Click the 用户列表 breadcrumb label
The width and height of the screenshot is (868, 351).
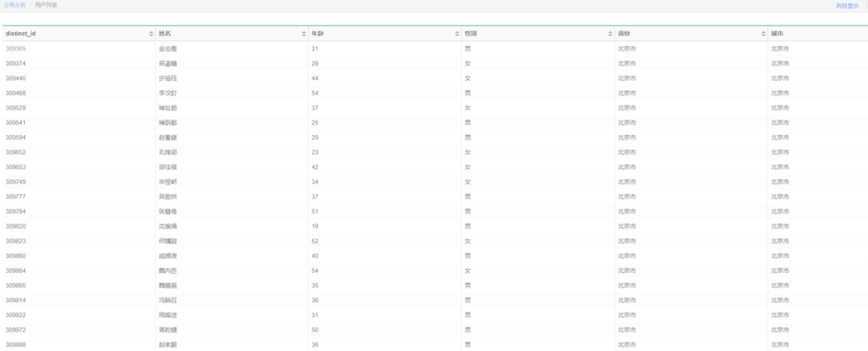point(46,5)
